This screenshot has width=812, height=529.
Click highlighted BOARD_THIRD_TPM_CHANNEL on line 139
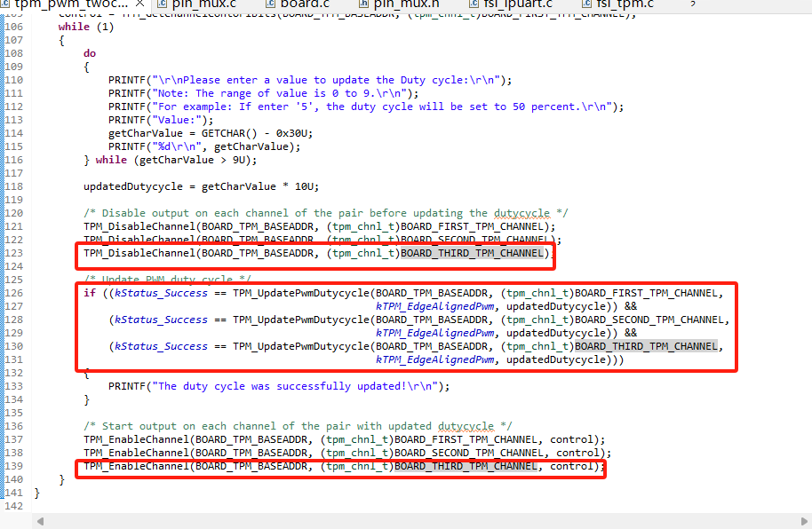pyautogui.click(x=466, y=466)
